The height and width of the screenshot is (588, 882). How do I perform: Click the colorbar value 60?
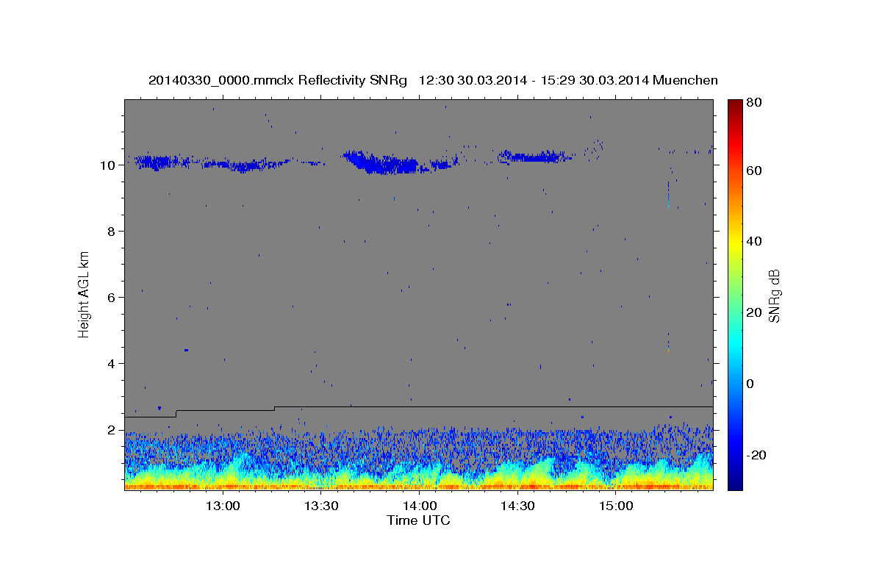(753, 171)
